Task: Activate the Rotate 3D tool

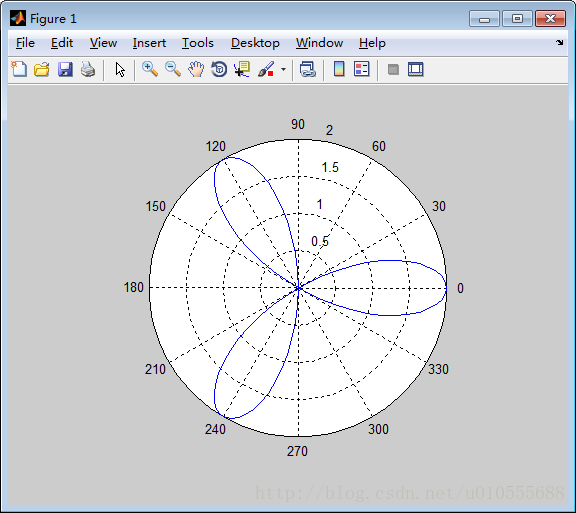Action: 219,69
